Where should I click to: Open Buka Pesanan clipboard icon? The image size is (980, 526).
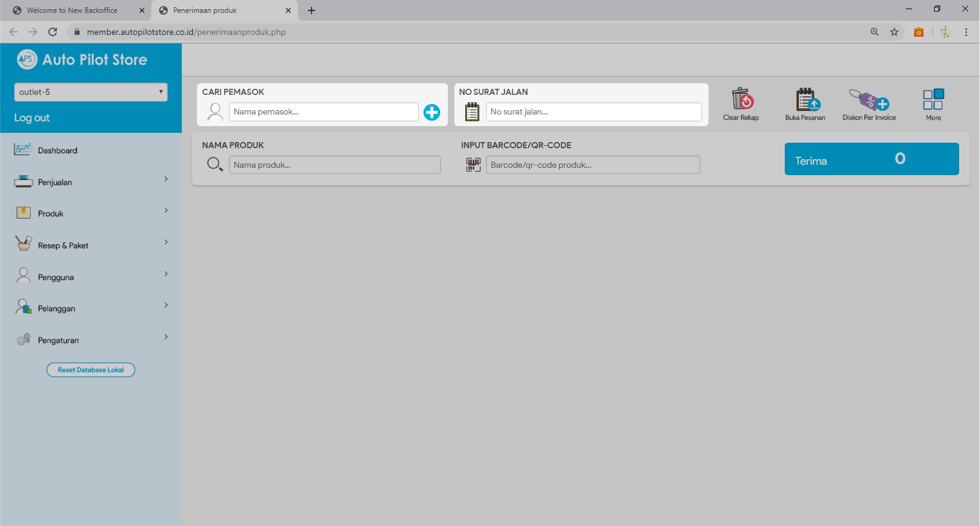point(806,99)
